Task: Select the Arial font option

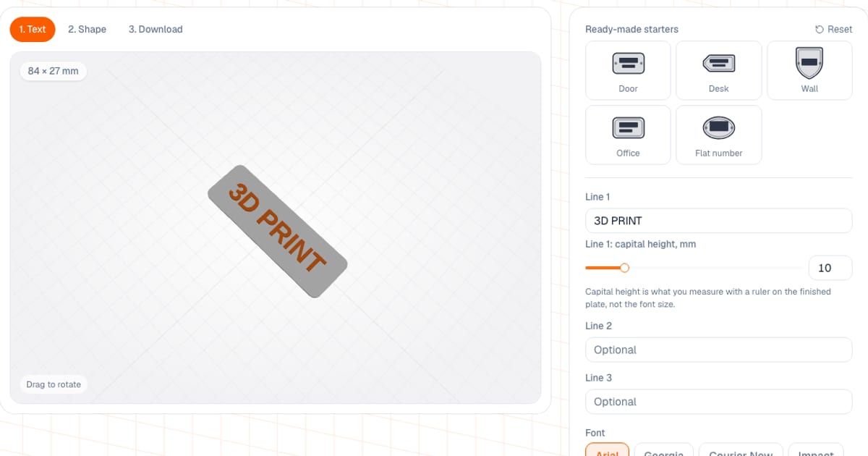Action: pyautogui.click(x=608, y=450)
